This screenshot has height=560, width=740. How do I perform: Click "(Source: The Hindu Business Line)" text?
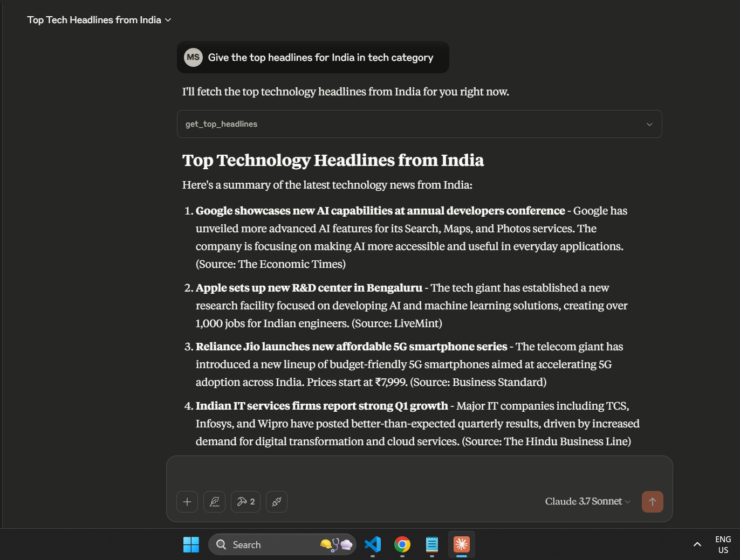point(546,441)
